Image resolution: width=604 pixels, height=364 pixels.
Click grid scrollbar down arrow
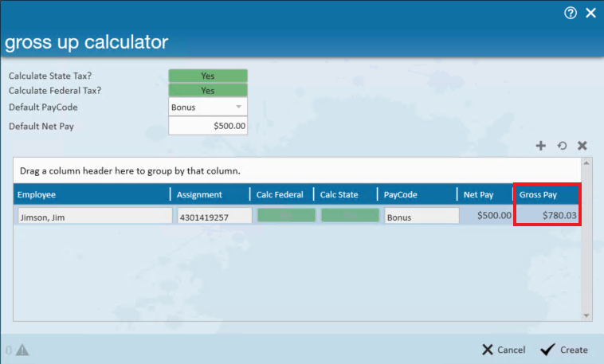[x=586, y=316]
